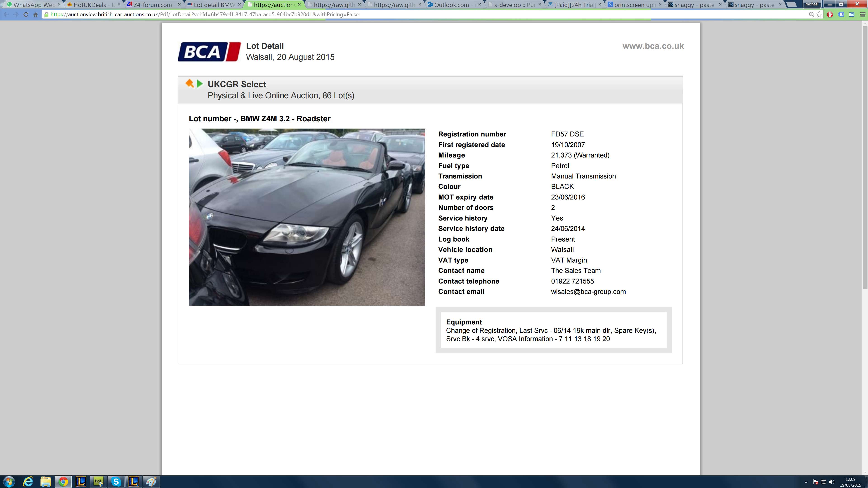Click the scroll down arrow of the scrollbar
This screenshot has width=868, height=488.
865,472
